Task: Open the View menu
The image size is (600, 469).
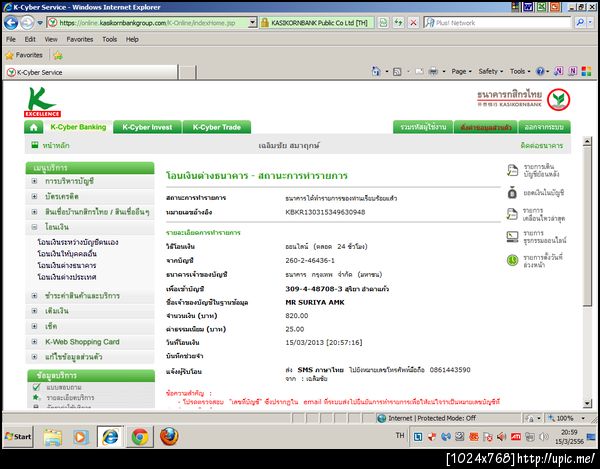Action: point(51,39)
